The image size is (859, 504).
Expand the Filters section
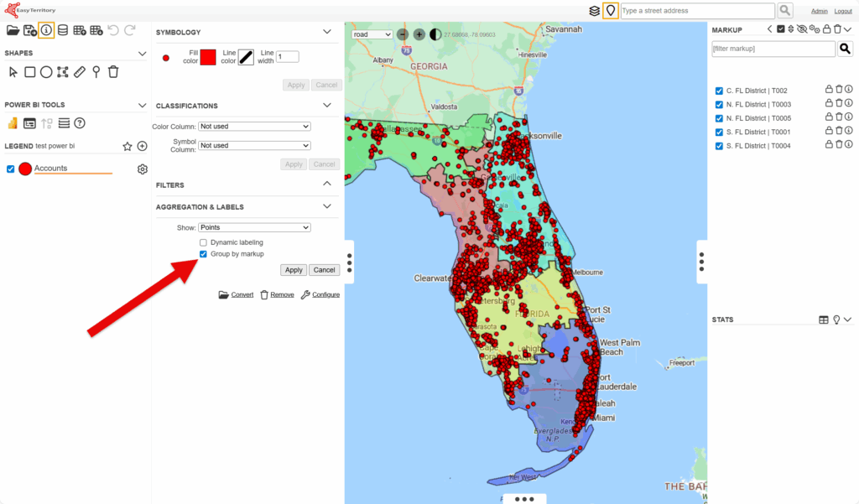pos(327,184)
